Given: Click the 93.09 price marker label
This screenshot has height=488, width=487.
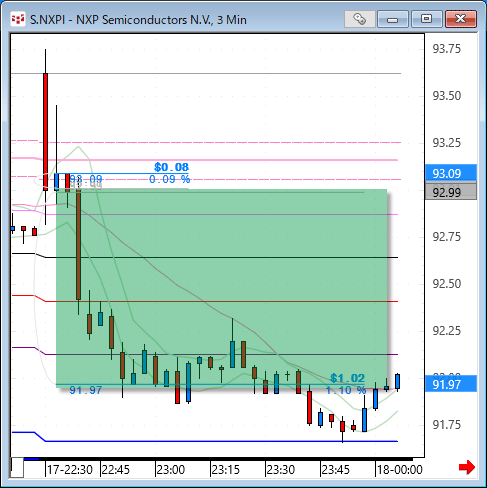Looking at the screenshot, I should 451,173.
